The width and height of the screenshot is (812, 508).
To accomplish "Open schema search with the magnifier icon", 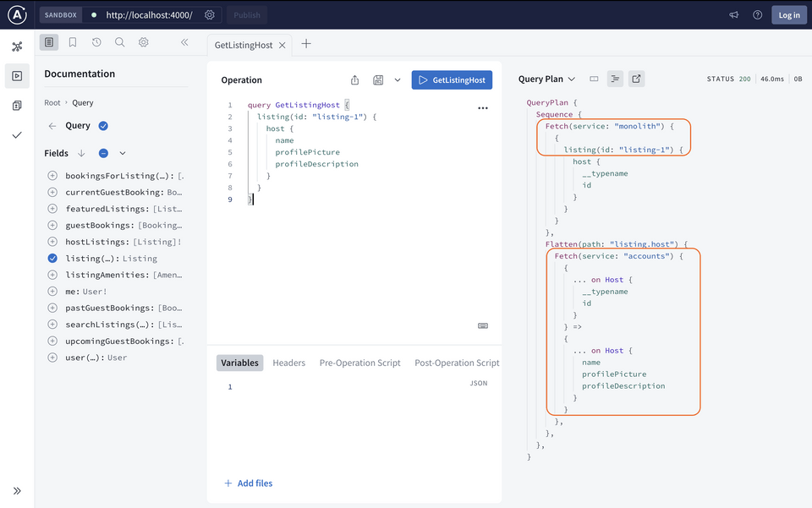I will tap(119, 41).
